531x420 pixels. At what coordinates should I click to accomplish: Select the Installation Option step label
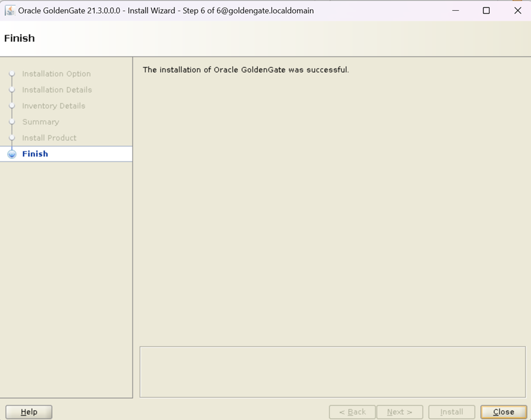click(x=56, y=74)
